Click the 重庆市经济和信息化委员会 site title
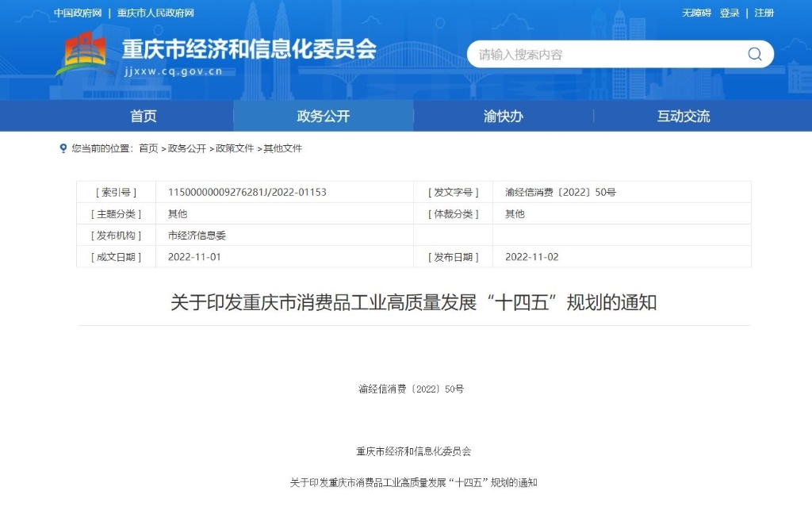 pyautogui.click(x=249, y=49)
